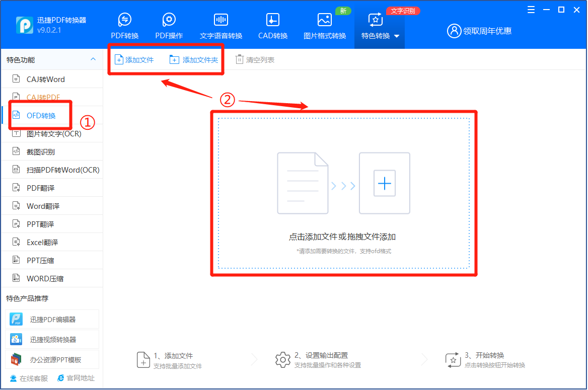Click the PPT压缩 file icon
This screenshot has width=588, height=390.
click(x=16, y=260)
